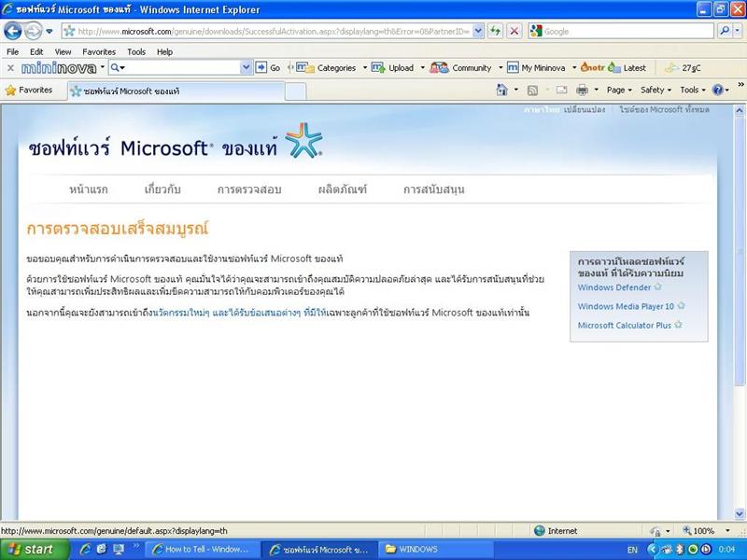Open the Print options dropdown arrow
747x560 pixels.
click(x=596, y=90)
